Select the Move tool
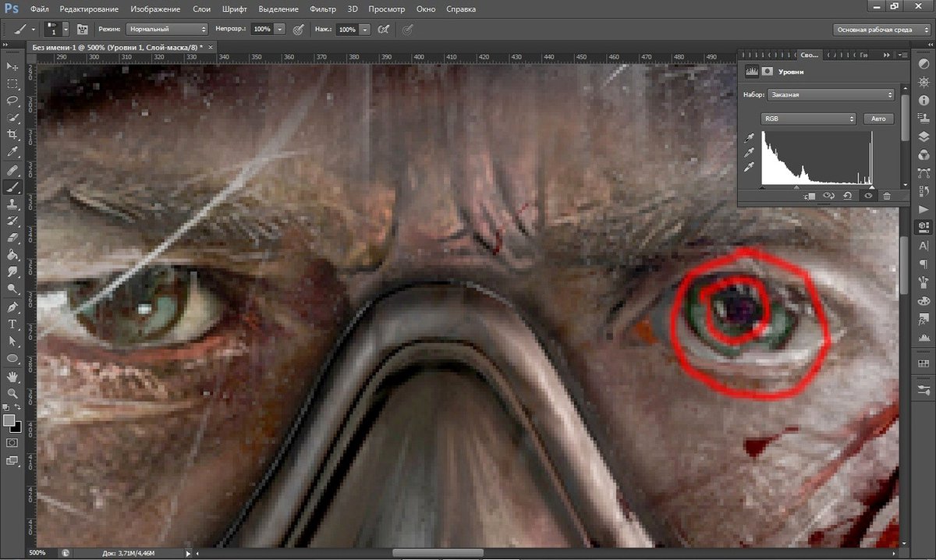936x560 pixels. click(x=12, y=66)
